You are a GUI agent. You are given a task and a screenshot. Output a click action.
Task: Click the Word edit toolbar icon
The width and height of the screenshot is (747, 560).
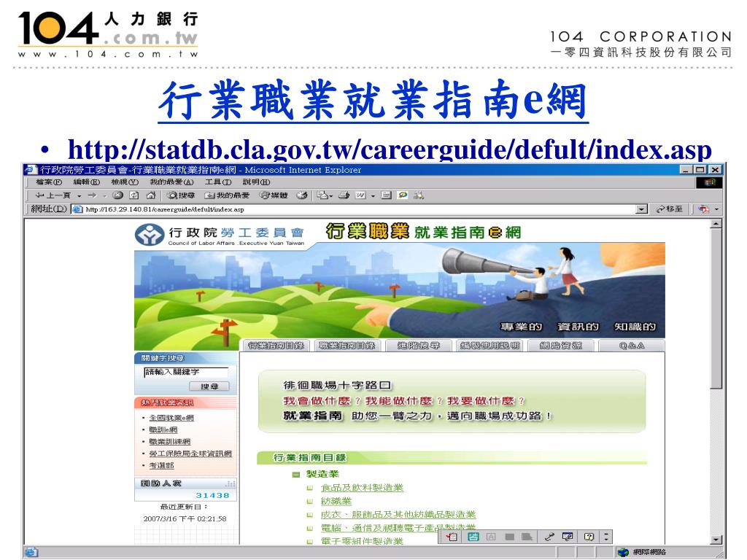tap(360, 195)
